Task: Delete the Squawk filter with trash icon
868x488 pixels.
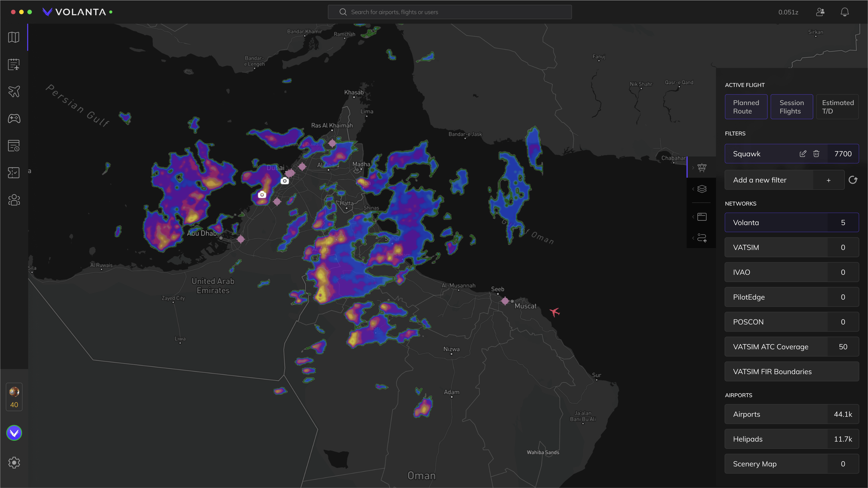Action: [x=816, y=154]
